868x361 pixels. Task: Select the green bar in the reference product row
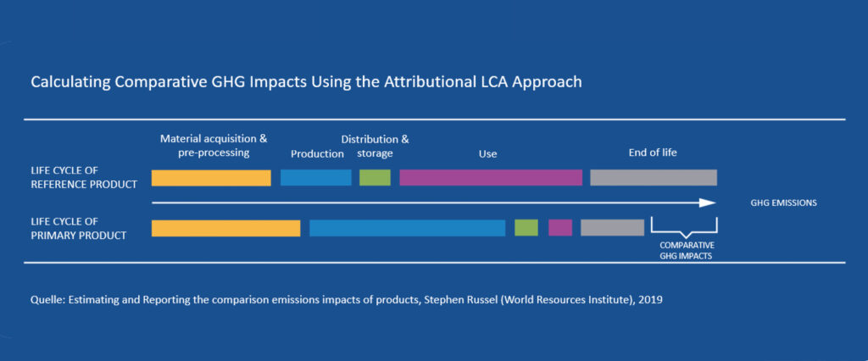[375, 178]
